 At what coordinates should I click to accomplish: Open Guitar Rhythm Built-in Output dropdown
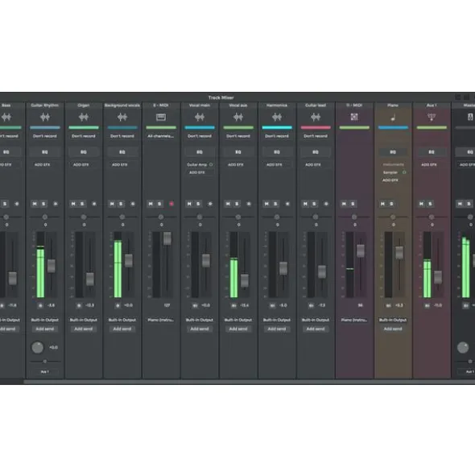(45, 320)
